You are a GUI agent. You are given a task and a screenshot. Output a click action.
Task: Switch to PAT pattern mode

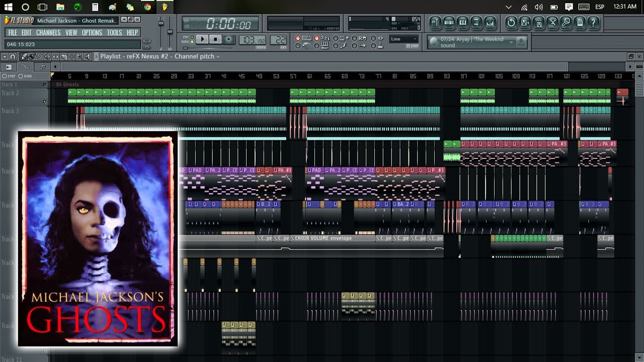(x=192, y=37)
